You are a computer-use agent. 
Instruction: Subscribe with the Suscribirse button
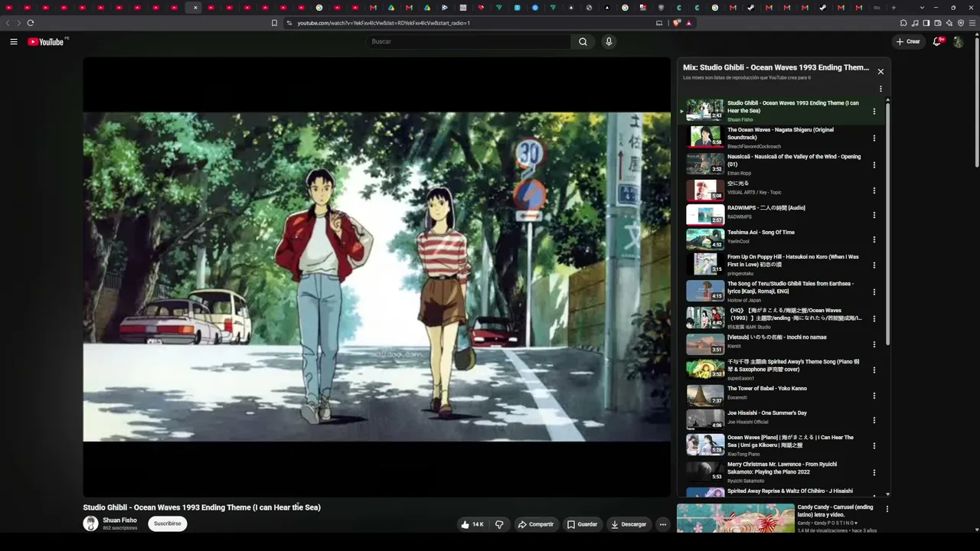click(168, 523)
